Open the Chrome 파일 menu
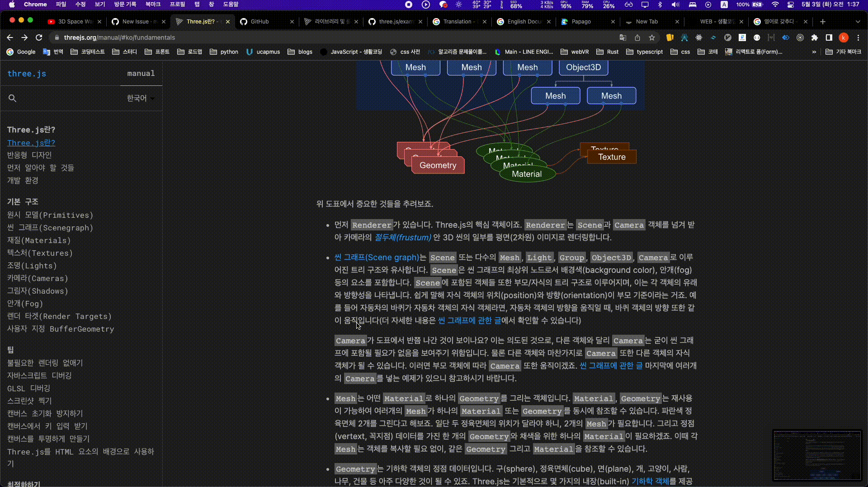868x487 pixels. click(x=61, y=5)
